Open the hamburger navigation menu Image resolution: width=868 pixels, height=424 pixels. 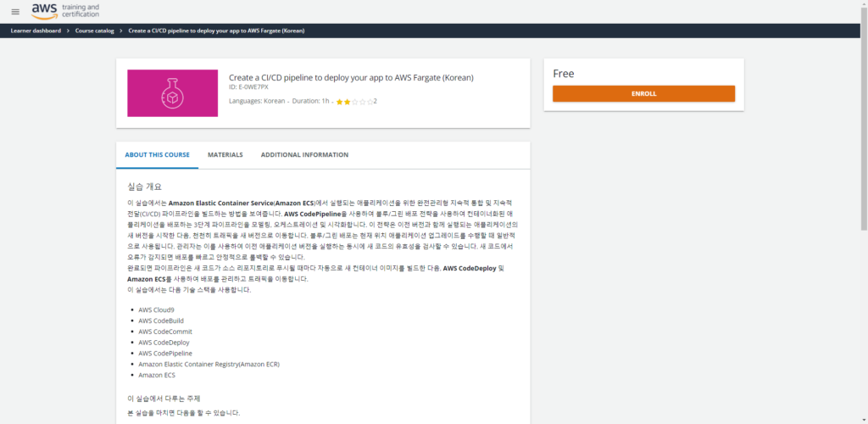pyautogui.click(x=15, y=12)
